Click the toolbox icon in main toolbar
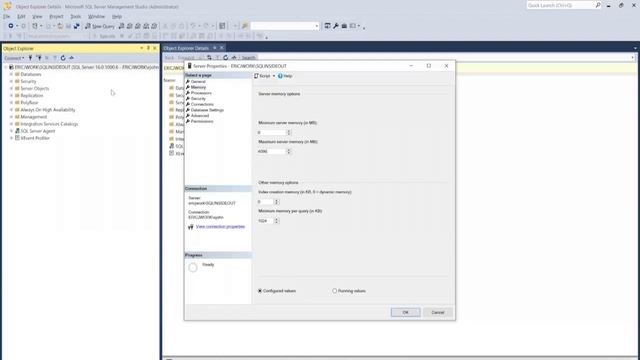The height and width of the screenshot is (360, 640). 344,26
